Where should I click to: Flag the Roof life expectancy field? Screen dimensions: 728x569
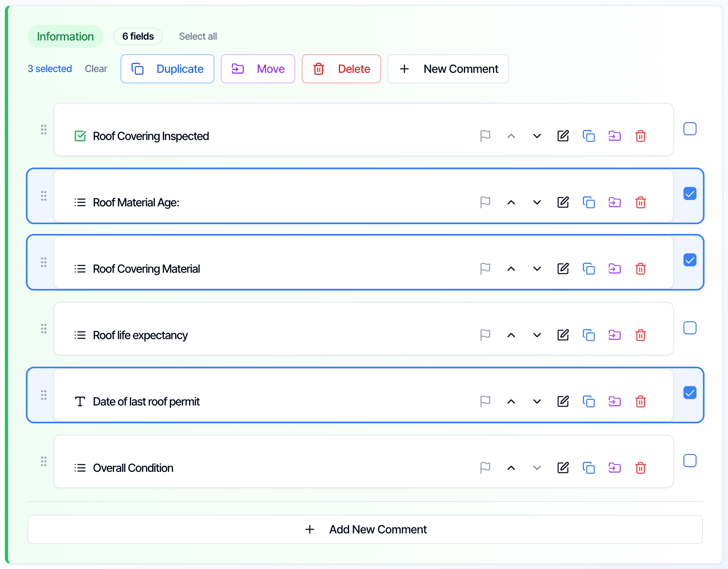(485, 335)
